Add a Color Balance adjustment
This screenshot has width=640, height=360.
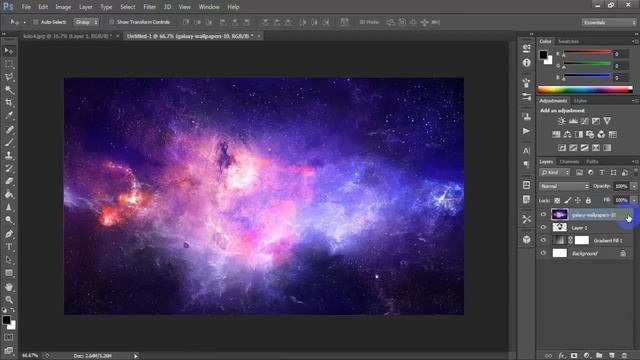pyautogui.click(x=567, y=134)
